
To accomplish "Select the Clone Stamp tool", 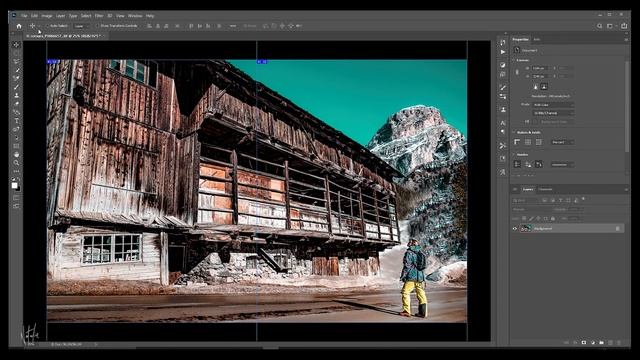I will tap(16, 95).
